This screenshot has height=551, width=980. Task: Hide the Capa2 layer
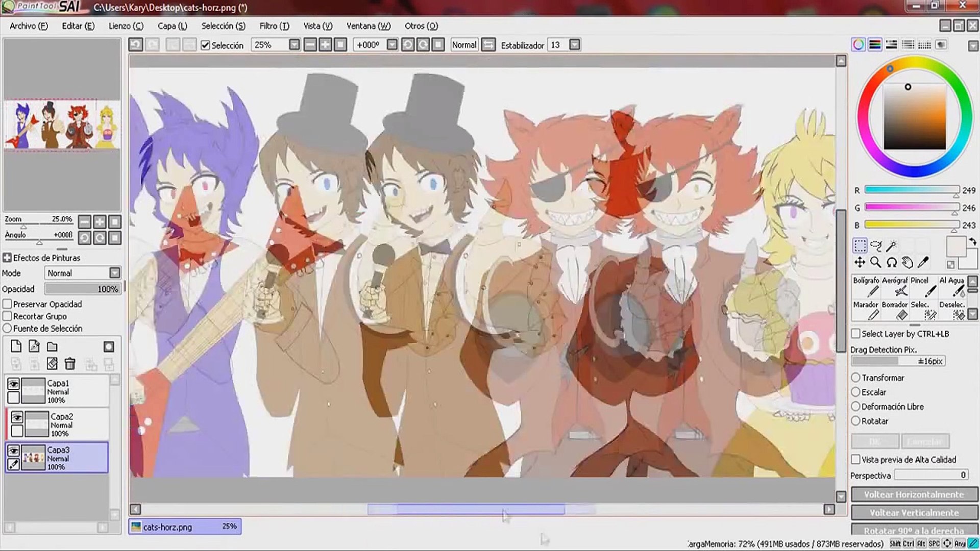[x=17, y=418]
